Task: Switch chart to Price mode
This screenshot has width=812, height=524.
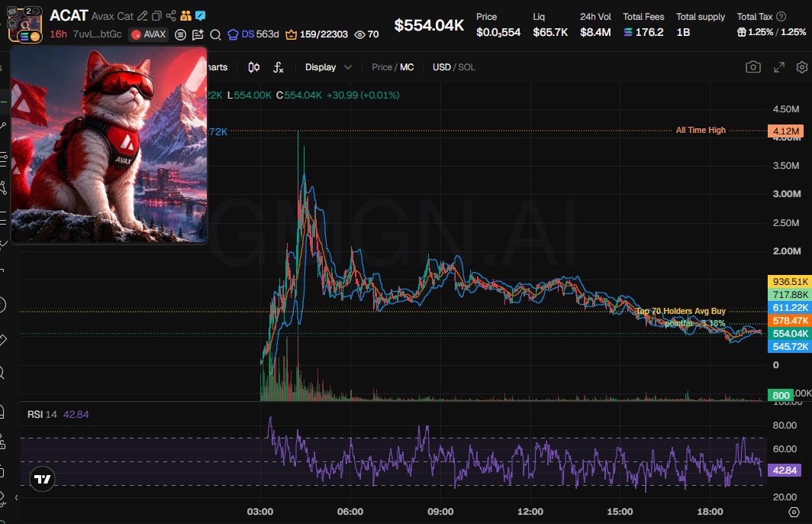Action: [382, 67]
